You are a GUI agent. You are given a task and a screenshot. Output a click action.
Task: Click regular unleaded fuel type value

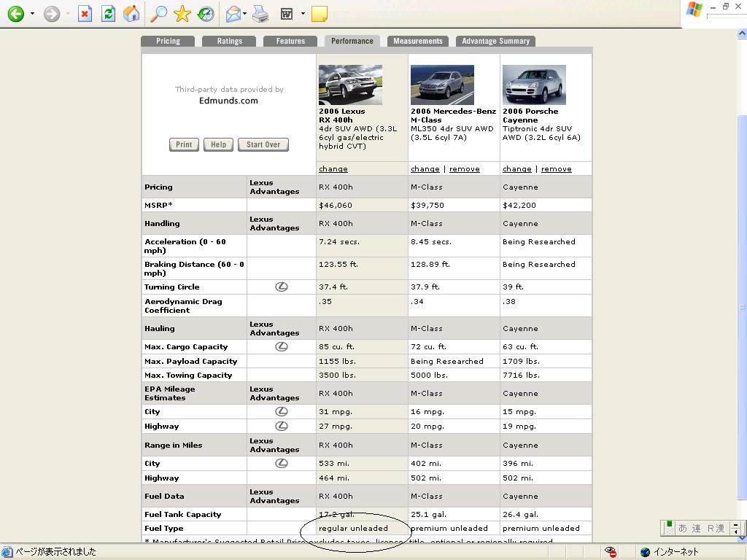coord(354,528)
